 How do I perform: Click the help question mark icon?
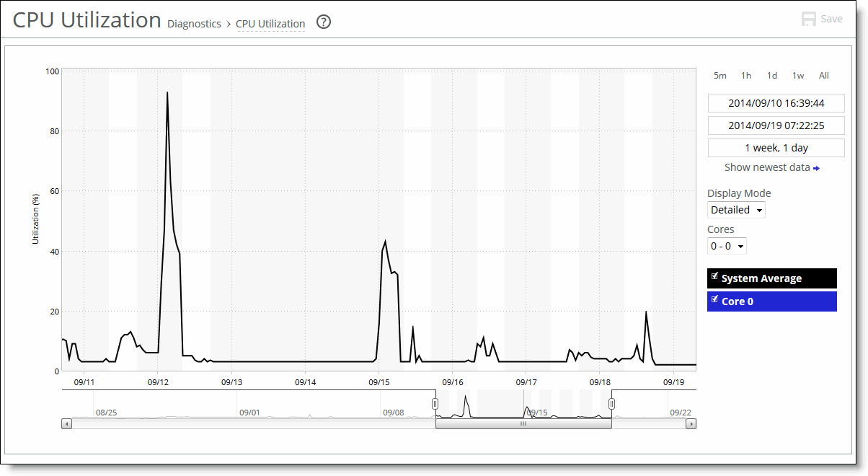point(324,22)
